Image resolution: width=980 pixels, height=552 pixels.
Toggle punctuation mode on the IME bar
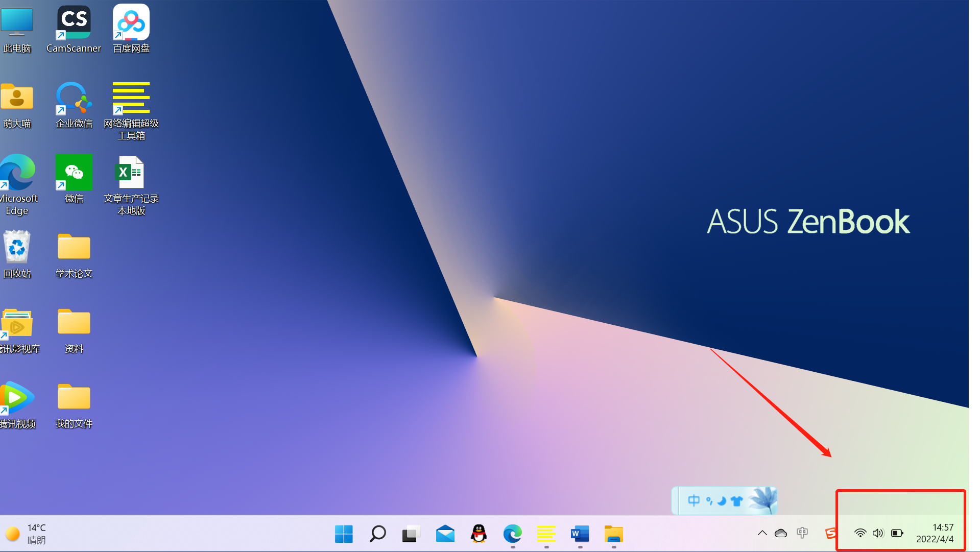click(x=709, y=500)
